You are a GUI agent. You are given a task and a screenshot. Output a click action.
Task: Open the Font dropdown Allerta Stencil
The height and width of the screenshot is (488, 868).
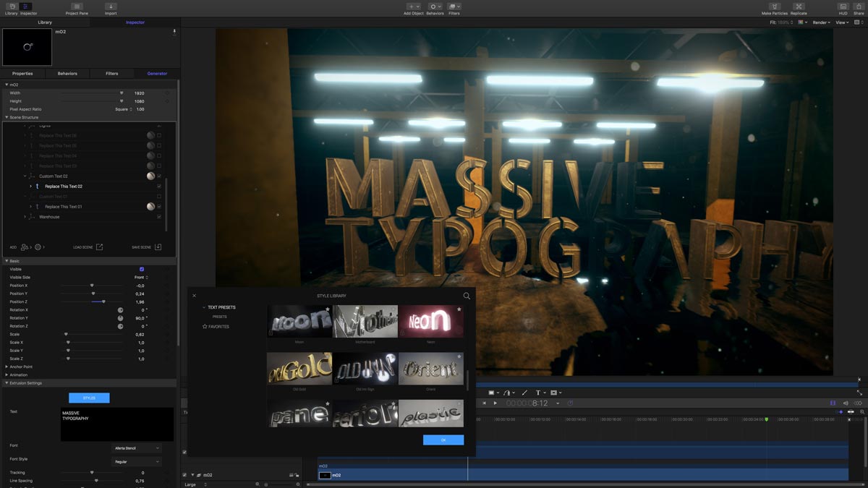tap(137, 448)
